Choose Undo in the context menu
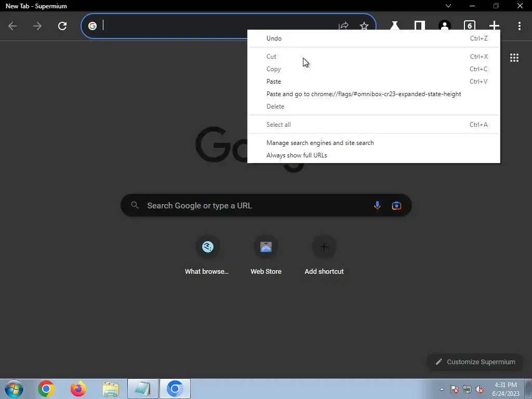Image resolution: width=532 pixels, height=399 pixels. point(374,38)
